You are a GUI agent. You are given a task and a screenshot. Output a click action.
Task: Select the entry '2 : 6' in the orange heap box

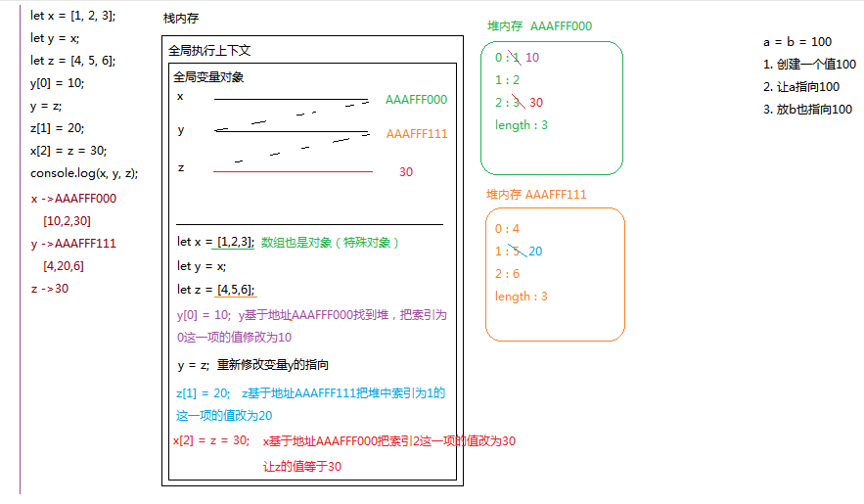point(507,274)
